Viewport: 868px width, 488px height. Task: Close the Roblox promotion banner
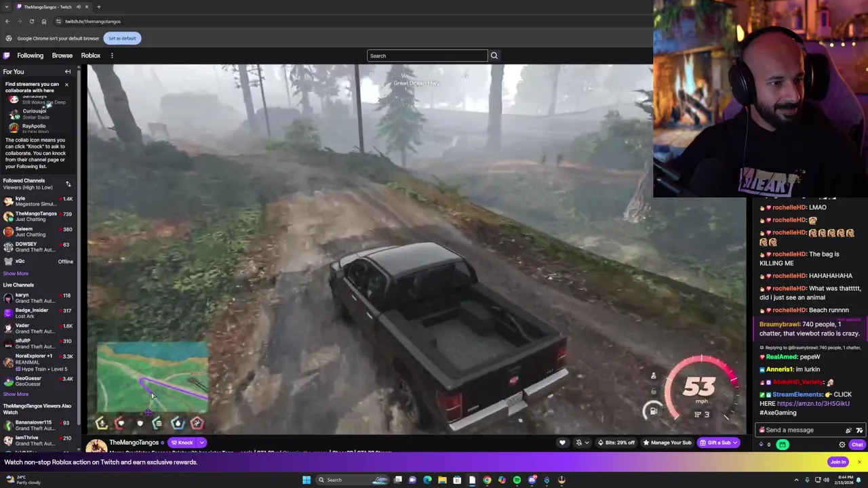click(859, 462)
